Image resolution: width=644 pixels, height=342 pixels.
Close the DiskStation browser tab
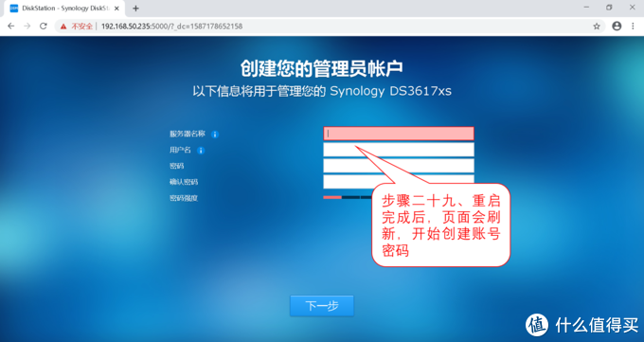116,9
